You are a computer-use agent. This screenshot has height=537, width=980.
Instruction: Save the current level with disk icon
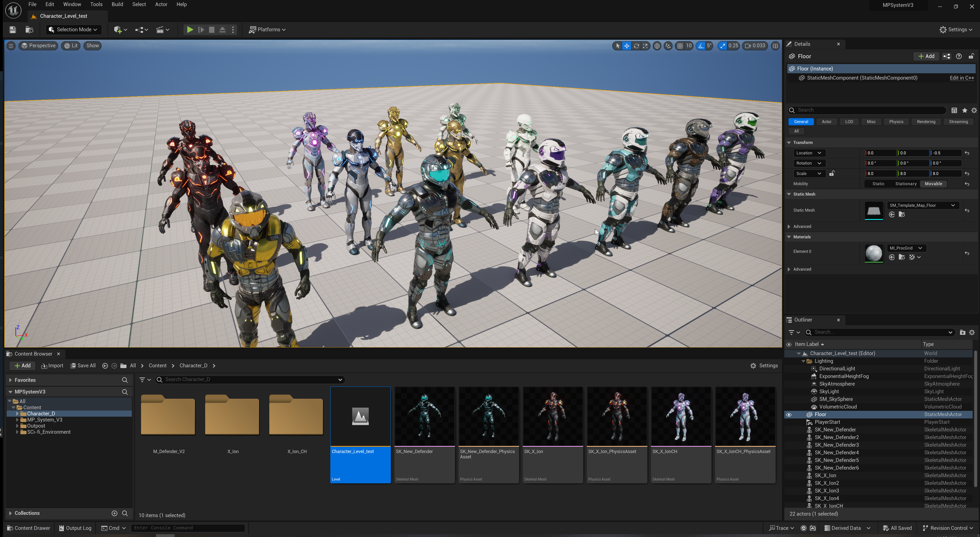[12, 30]
